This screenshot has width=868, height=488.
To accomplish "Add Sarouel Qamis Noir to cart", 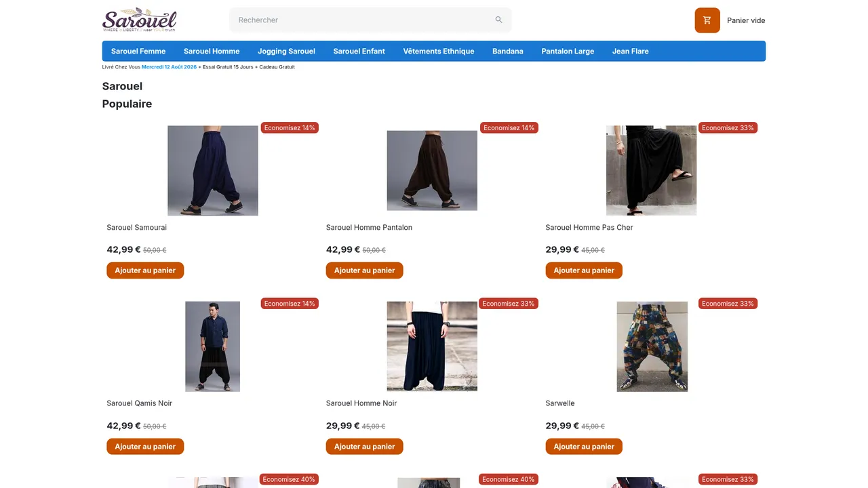I will pyautogui.click(x=145, y=447).
